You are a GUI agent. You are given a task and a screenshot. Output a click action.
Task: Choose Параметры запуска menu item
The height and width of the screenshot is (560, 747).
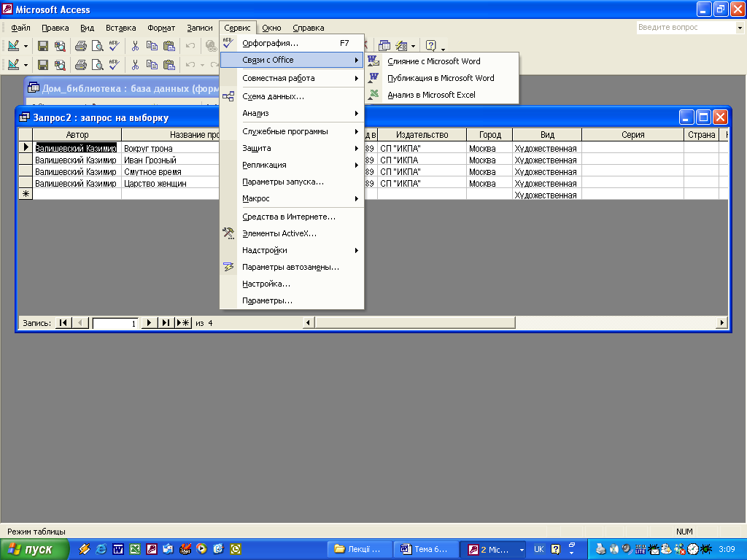pyautogui.click(x=292, y=182)
